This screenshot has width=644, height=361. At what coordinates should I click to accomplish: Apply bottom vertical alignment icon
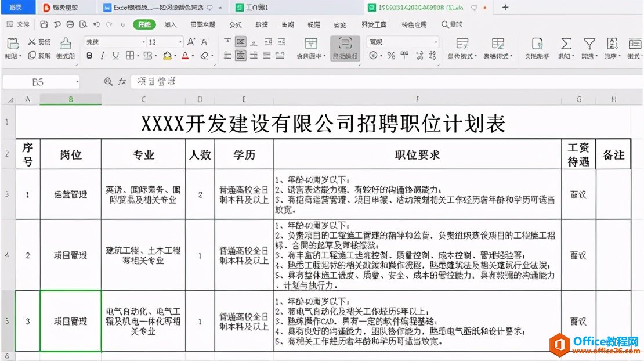click(x=254, y=42)
